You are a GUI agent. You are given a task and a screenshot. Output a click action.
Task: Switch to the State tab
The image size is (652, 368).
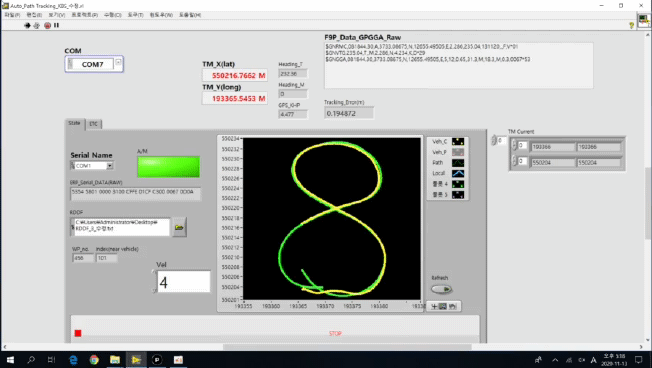74,123
